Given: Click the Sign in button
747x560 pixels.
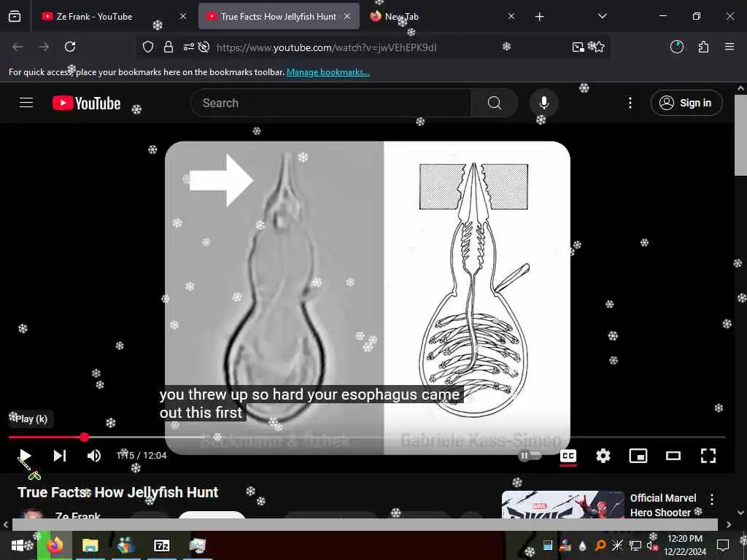Looking at the screenshot, I should [686, 103].
